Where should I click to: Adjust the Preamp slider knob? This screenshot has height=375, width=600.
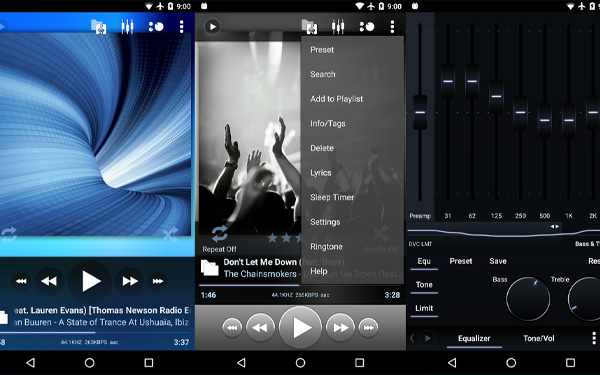pyautogui.click(x=420, y=112)
